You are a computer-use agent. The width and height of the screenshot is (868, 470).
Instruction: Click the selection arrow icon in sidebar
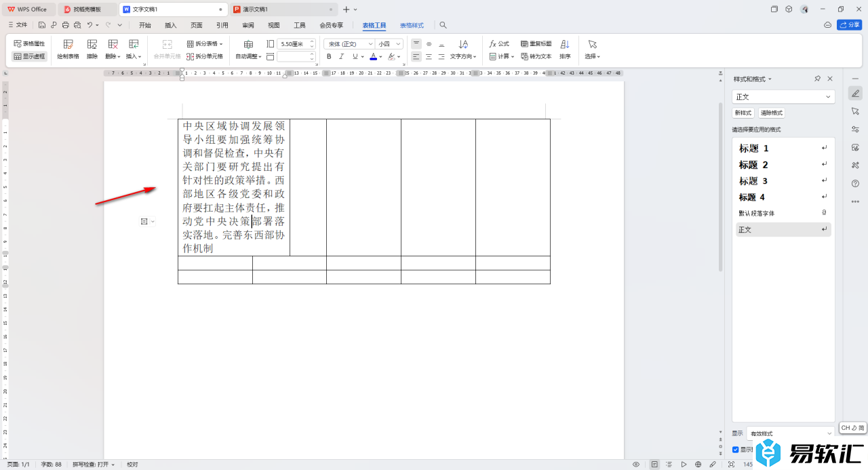point(856,111)
